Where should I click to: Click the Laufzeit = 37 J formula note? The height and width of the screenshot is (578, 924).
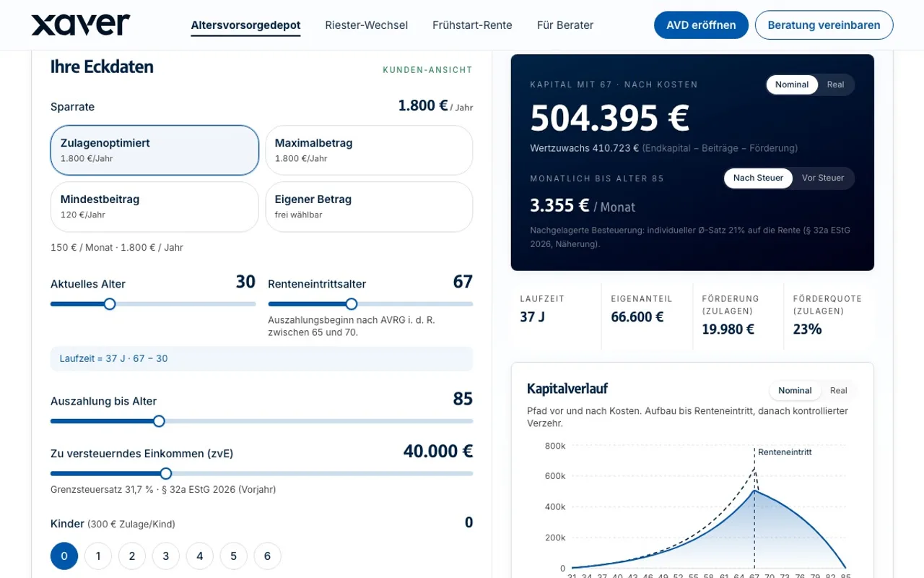pyautogui.click(x=261, y=358)
